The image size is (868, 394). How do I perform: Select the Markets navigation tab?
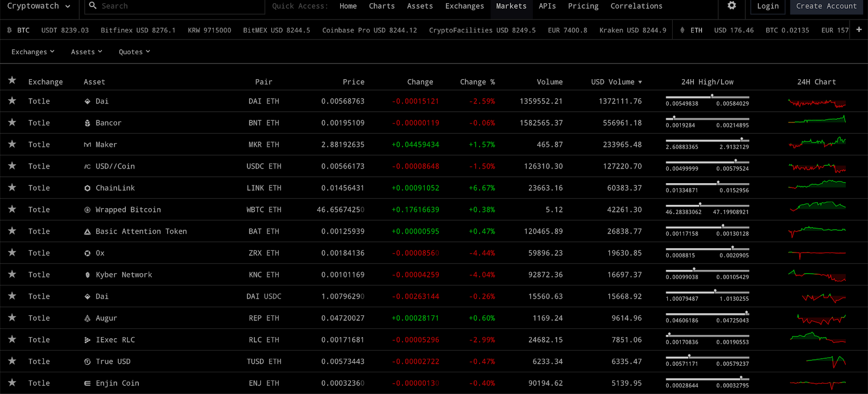(x=511, y=6)
